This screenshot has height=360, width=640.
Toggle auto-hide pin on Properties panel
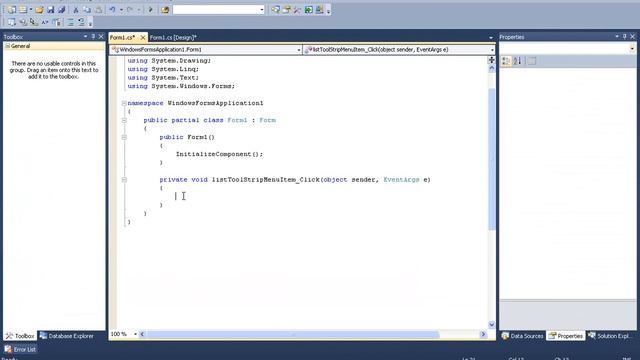(x=624, y=37)
